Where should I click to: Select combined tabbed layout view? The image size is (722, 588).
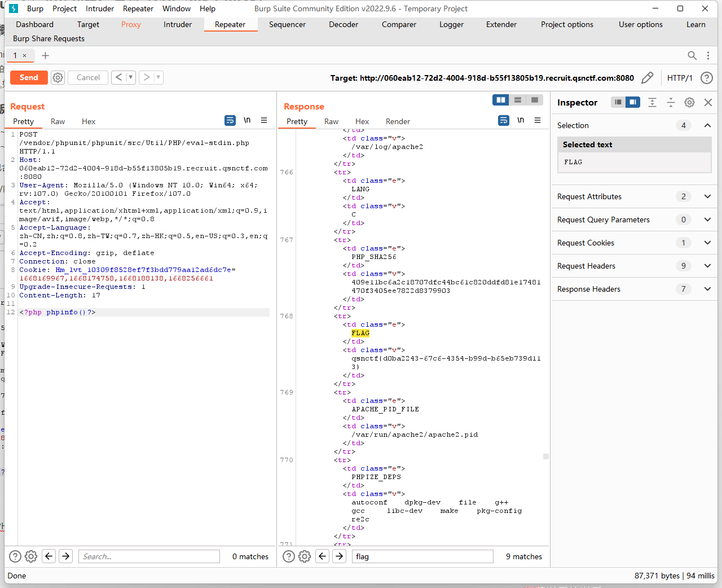coord(535,100)
